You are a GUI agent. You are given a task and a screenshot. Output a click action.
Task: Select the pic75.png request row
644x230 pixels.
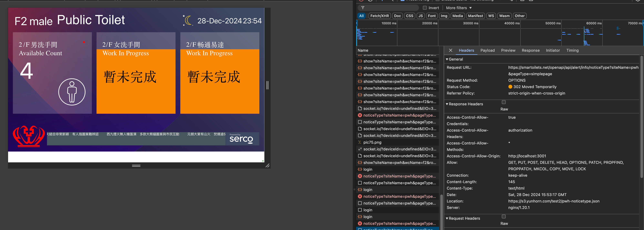[x=398, y=142]
